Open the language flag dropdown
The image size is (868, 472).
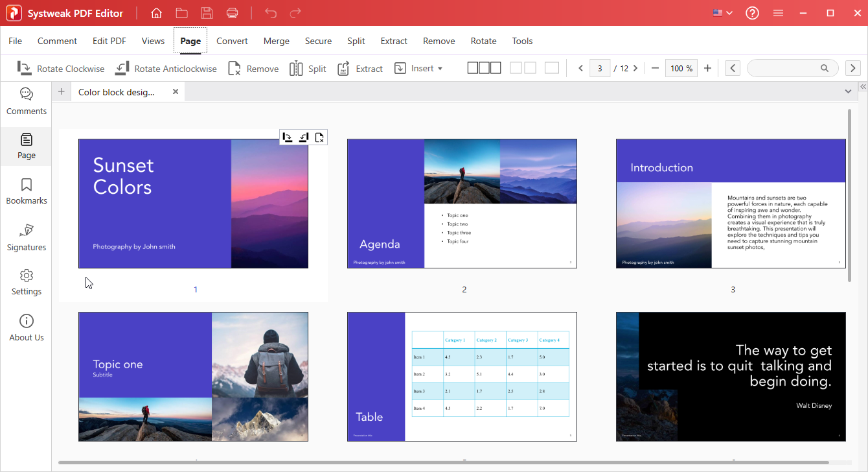pos(722,13)
